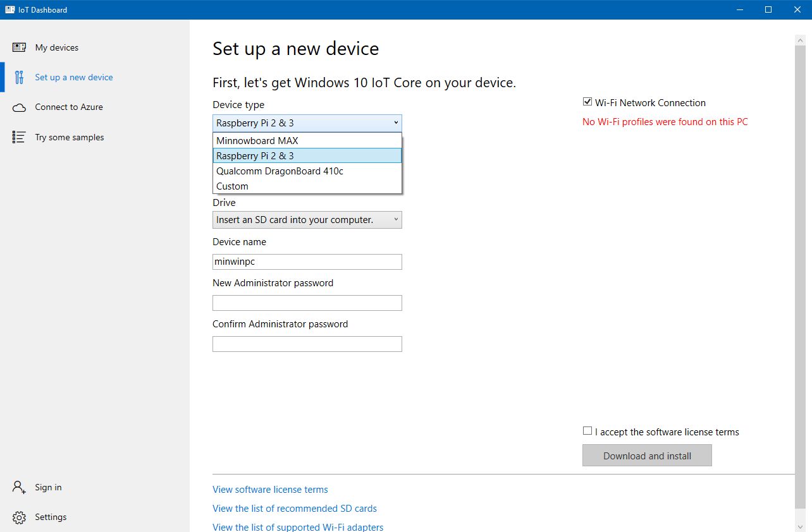This screenshot has width=812, height=532.
Task: View the list of supported Wi-Fi adapters
Action: click(298, 527)
